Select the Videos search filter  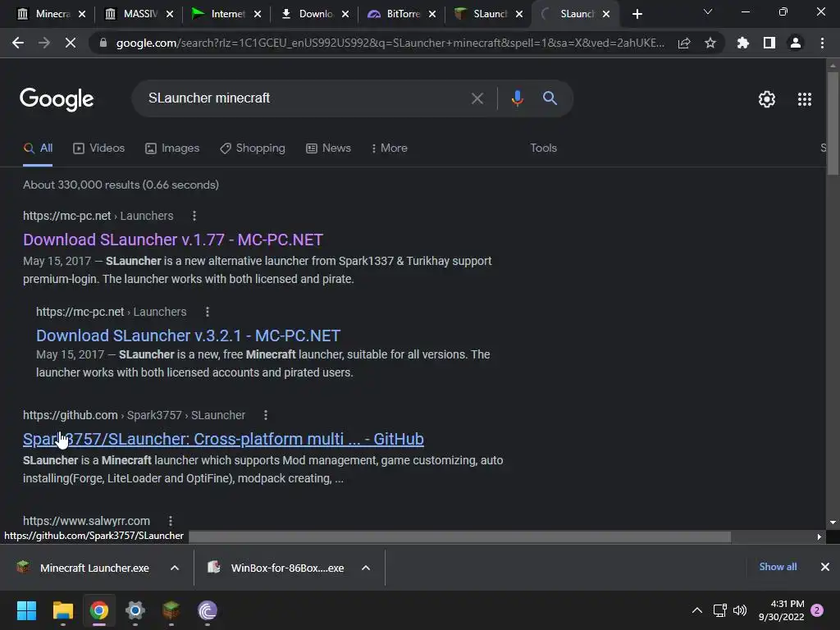pos(99,148)
